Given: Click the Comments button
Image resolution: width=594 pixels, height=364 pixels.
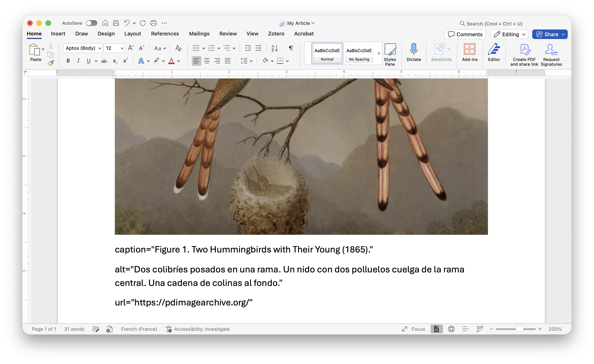Looking at the screenshot, I should coord(465,34).
